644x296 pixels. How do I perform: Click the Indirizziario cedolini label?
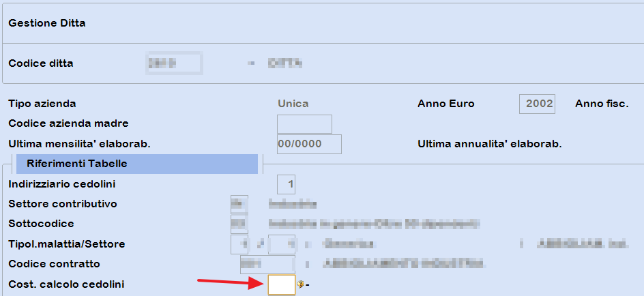pyautogui.click(x=61, y=184)
